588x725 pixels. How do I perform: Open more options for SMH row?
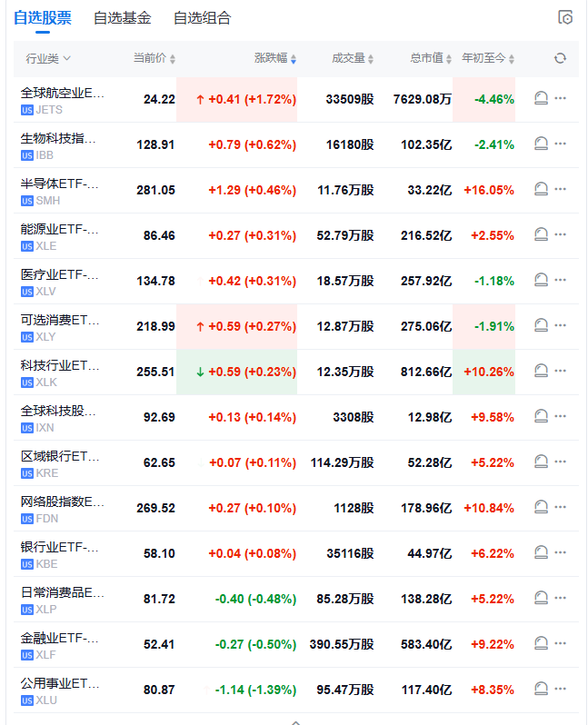click(x=560, y=189)
